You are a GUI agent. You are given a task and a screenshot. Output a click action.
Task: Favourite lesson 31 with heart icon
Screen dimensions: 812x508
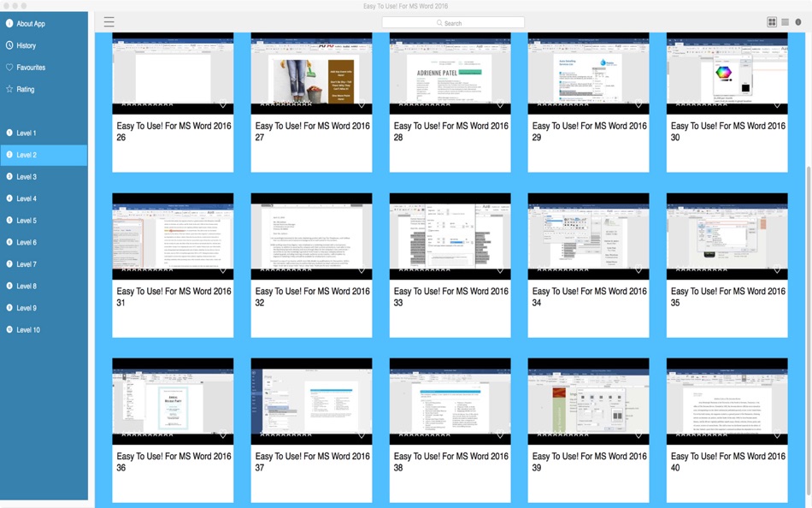pos(223,269)
